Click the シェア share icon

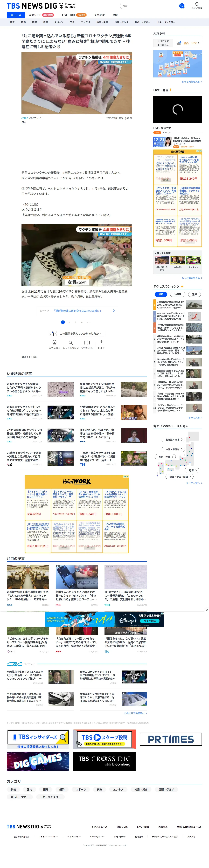101,342
